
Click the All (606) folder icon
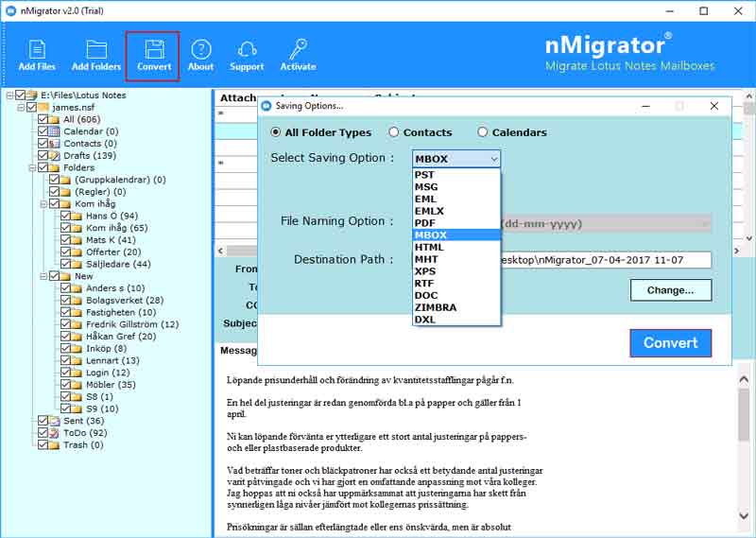pyautogui.click(x=54, y=119)
